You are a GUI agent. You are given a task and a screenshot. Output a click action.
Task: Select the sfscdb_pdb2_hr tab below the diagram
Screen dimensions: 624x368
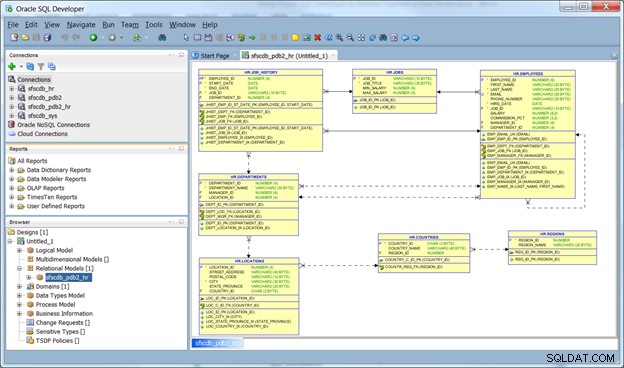tap(217, 343)
